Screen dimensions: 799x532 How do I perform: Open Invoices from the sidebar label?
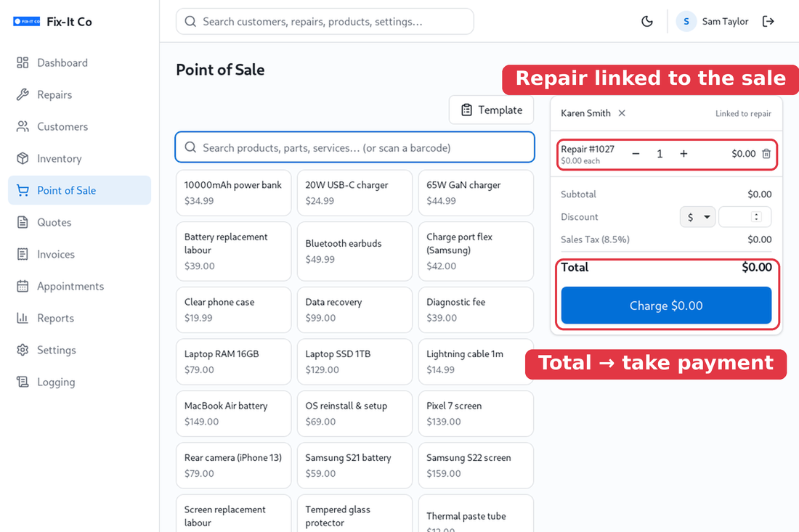coord(56,254)
